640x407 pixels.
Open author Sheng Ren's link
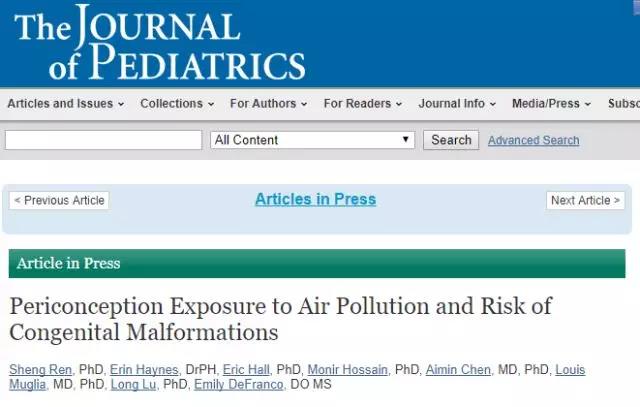pos(40,369)
